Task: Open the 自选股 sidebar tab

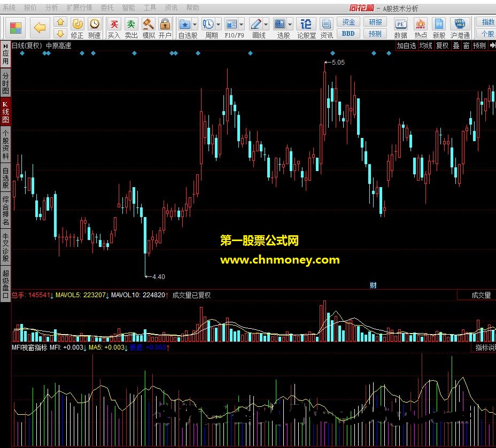Action: click(5, 178)
